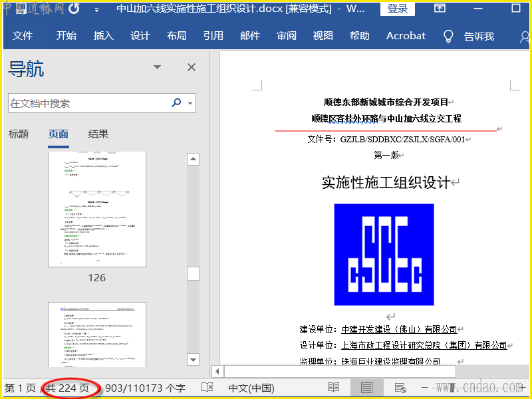Click the title 实施性施工组织设计 in document
The height and width of the screenshot is (399, 532).
coord(386,182)
